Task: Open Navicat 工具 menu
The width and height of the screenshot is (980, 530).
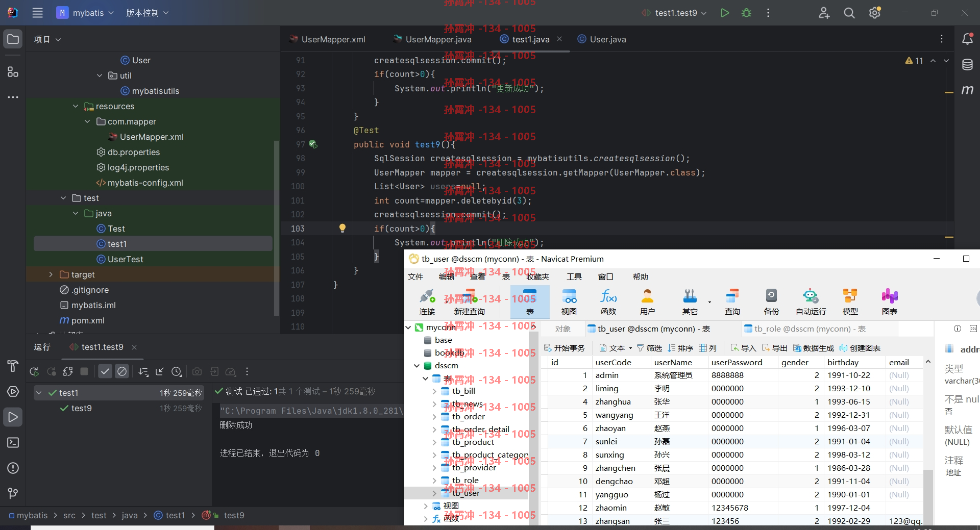Action: pyautogui.click(x=574, y=276)
